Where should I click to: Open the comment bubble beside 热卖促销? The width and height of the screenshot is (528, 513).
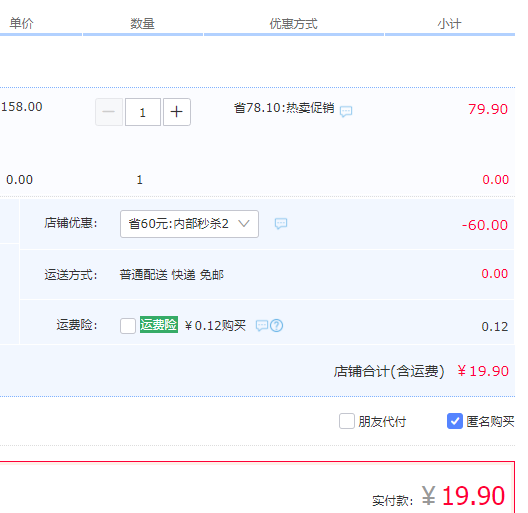(x=346, y=111)
